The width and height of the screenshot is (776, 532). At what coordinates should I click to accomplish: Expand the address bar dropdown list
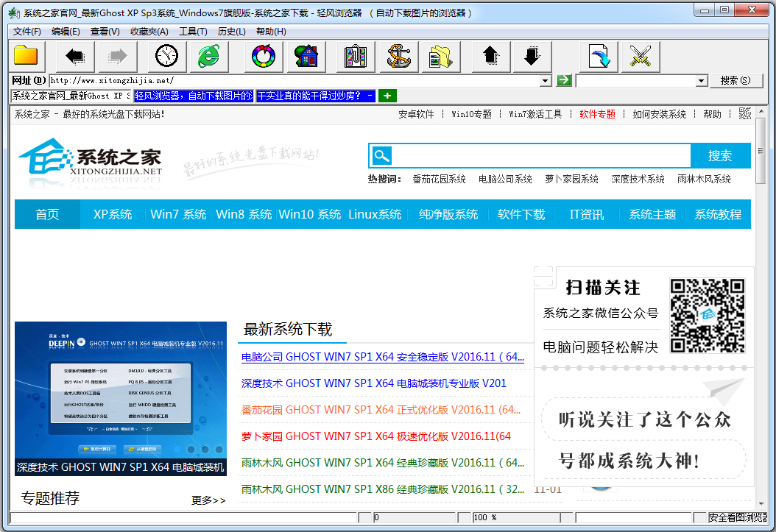(x=546, y=79)
